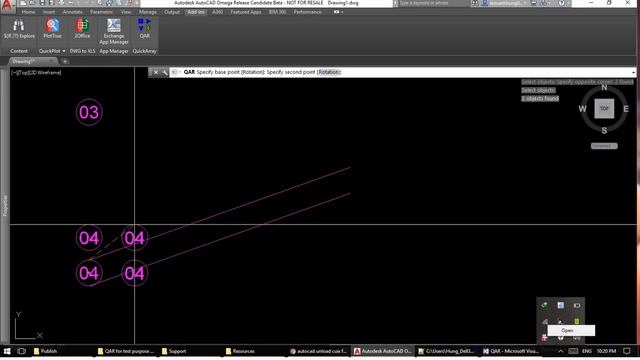Open the Resources folder taskbar item

(240, 351)
